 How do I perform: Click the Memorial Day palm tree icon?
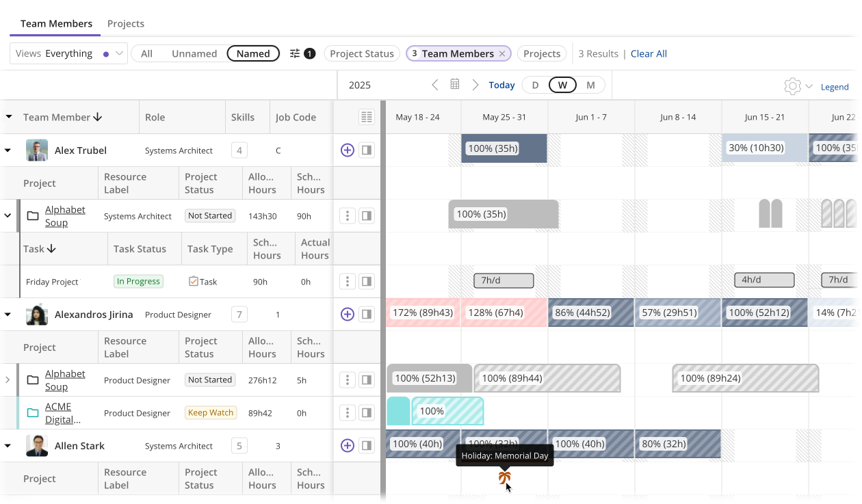click(504, 477)
